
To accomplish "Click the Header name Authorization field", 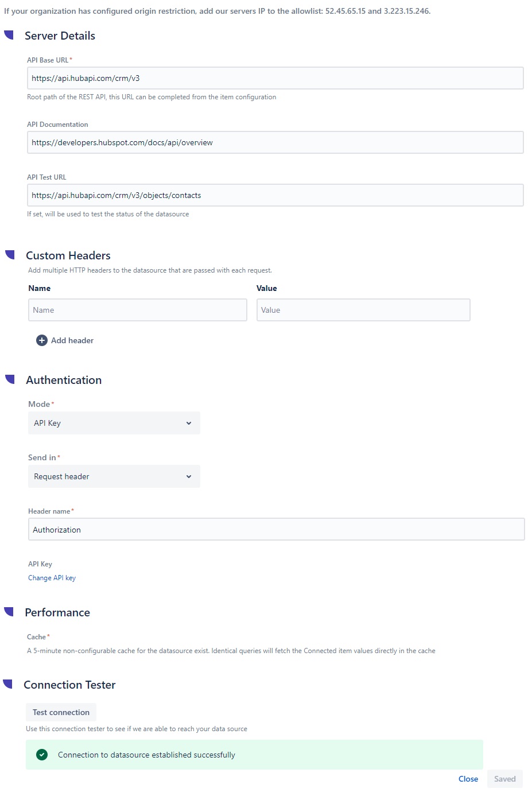I will pos(276,530).
